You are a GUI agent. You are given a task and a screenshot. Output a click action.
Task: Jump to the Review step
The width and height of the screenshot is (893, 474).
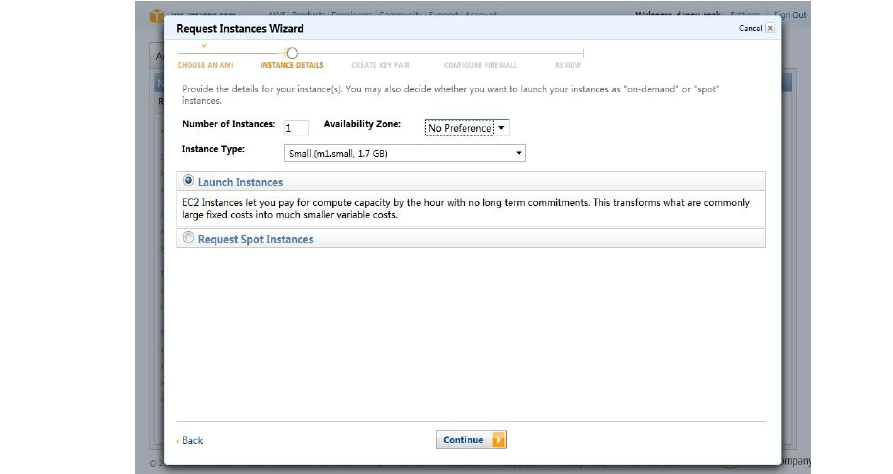coord(567,65)
